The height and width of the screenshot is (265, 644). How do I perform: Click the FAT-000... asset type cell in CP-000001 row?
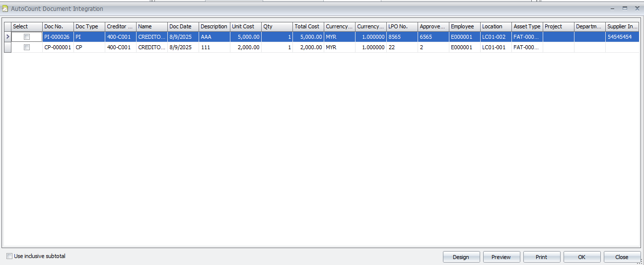[527, 47]
